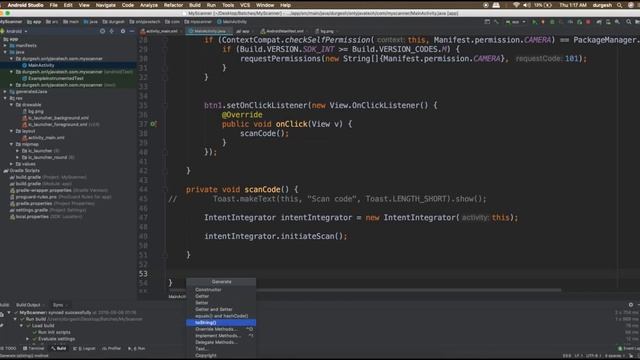The height and width of the screenshot is (360, 640).
Task: Click the myscanner breadcrumb in navigation bar
Action: pos(198,22)
